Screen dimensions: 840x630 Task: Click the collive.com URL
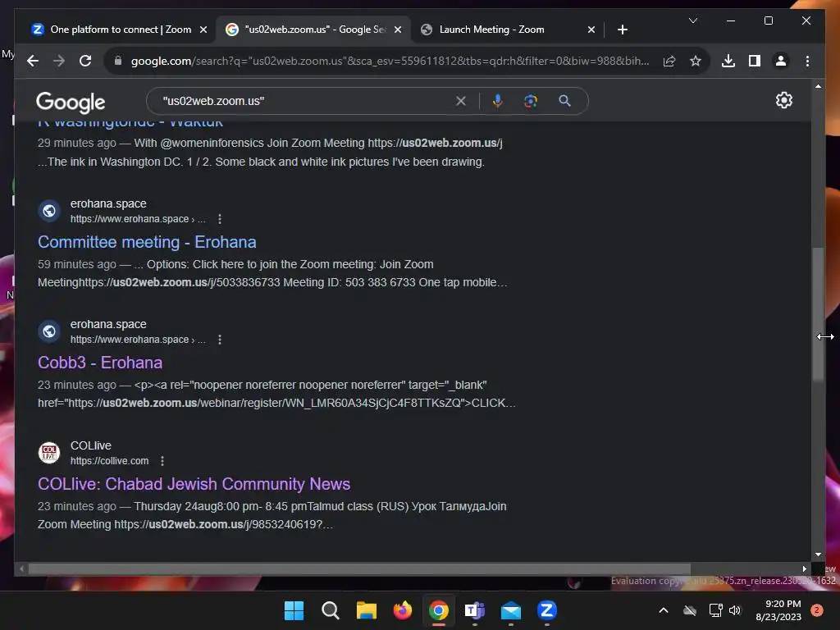coord(109,461)
